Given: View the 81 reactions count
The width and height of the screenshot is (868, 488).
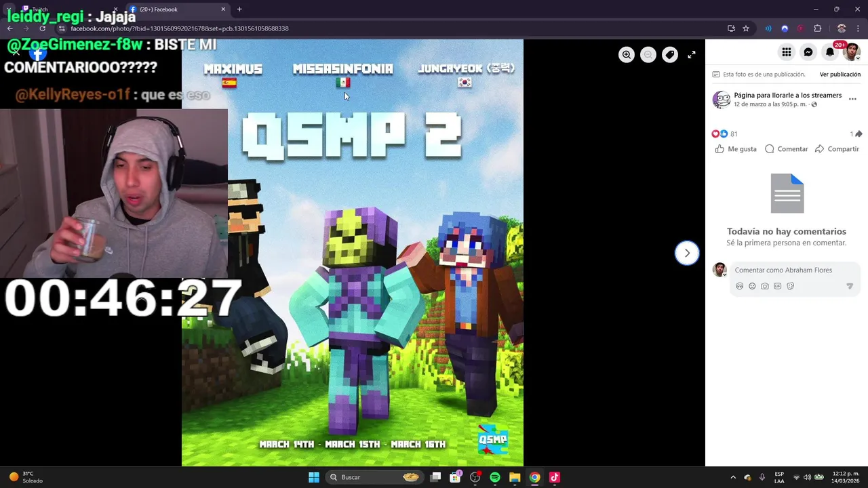Looking at the screenshot, I should click(734, 134).
